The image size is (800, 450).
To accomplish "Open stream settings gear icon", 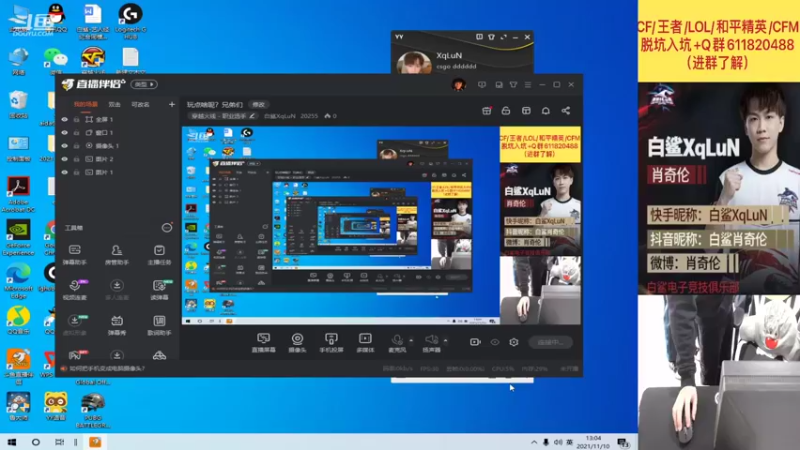I will click(514, 342).
